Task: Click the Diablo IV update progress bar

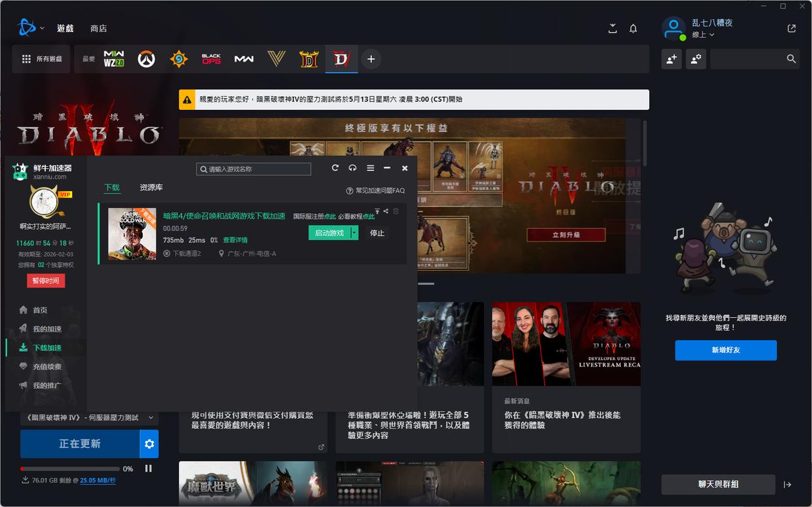Action: (x=70, y=469)
